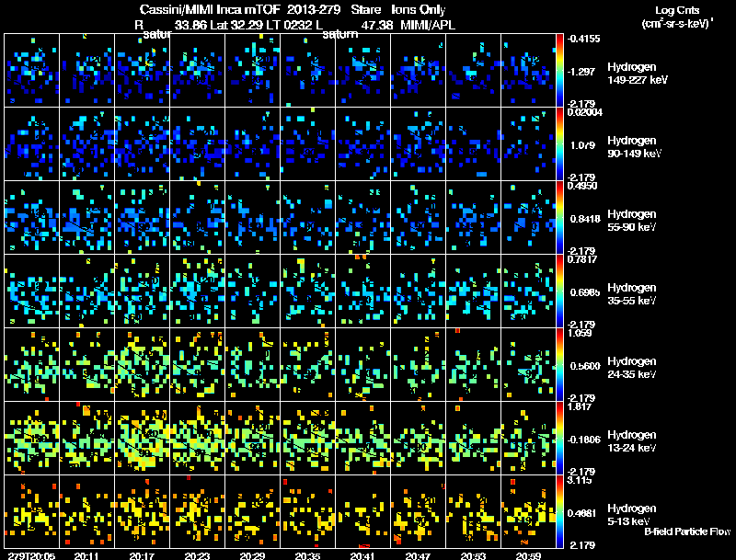Select the Stare mode text in title
Image resolution: width=736 pixels, height=560 pixels.
[x=366, y=9]
